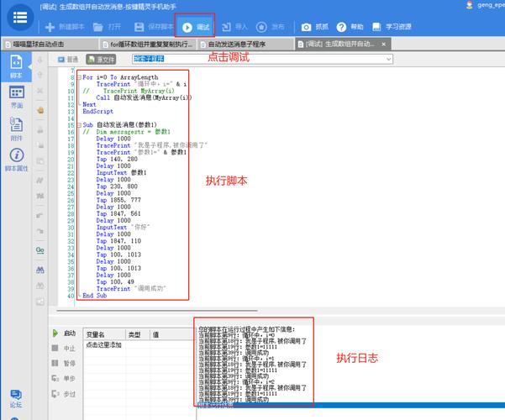
Task: Open 脚本属性 script properties panel
Action: point(17,160)
